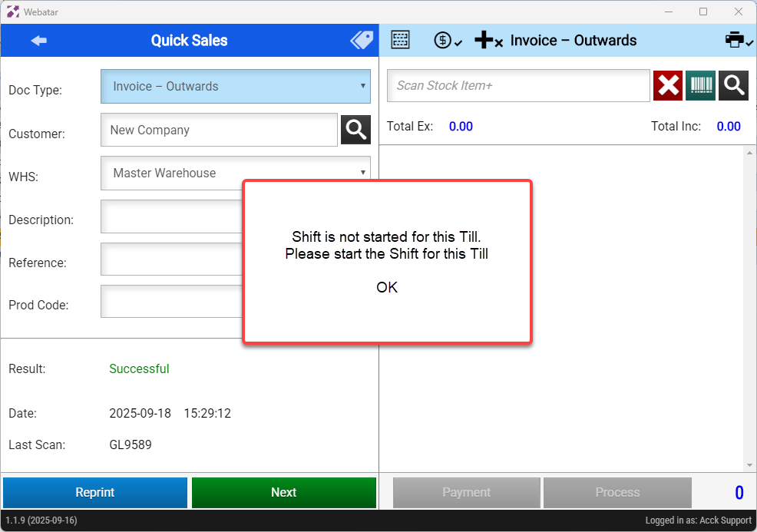This screenshot has height=532, width=757.
Task: Click the time 15:29:12 value
Action: (207, 413)
